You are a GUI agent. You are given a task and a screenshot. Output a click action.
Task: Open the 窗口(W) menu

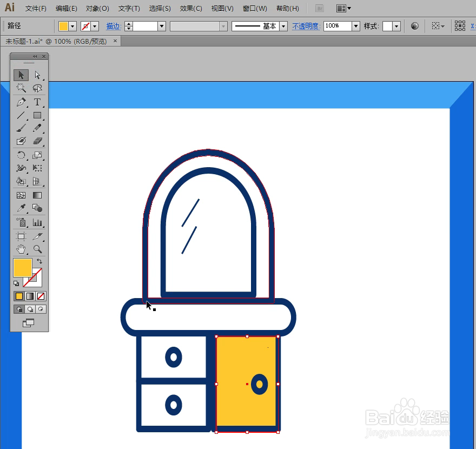tap(255, 9)
